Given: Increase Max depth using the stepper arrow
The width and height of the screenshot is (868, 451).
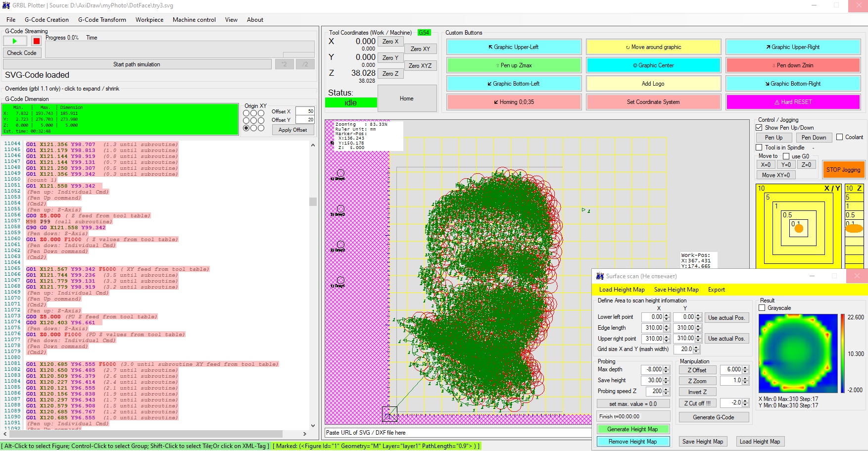Looking at the screenshot, I should click(x=666, y=367).
